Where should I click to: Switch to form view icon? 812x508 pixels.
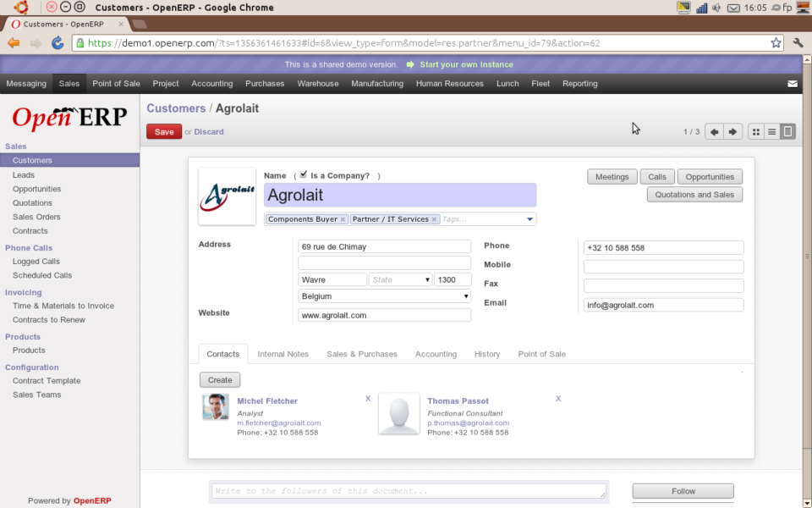point(787,132)
